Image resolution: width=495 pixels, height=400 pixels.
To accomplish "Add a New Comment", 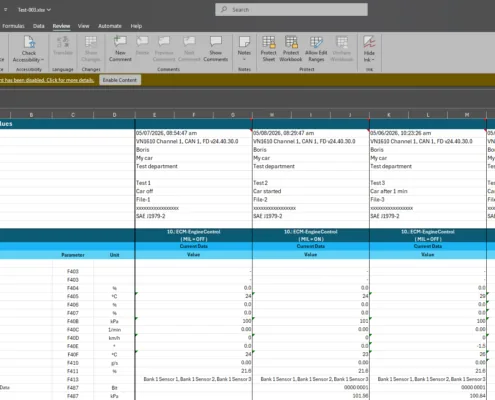I will [120, 49].
